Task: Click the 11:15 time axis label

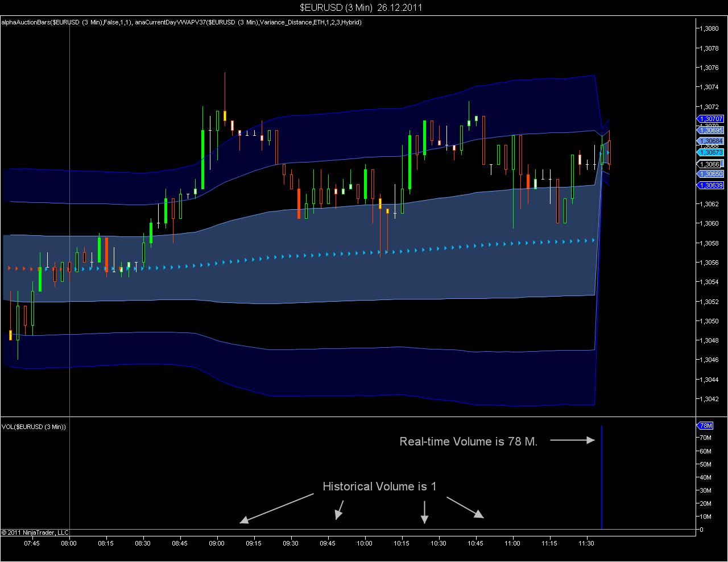Action: click(x=549, y=543)
